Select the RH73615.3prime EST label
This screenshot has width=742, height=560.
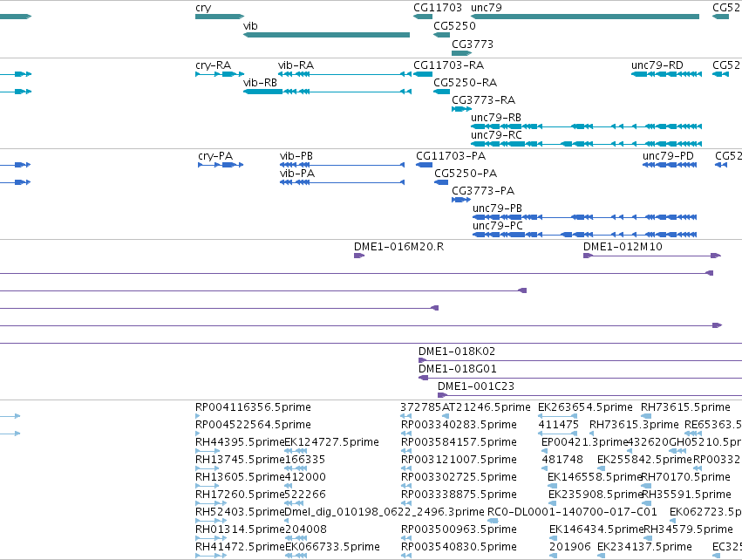[634, 425]
